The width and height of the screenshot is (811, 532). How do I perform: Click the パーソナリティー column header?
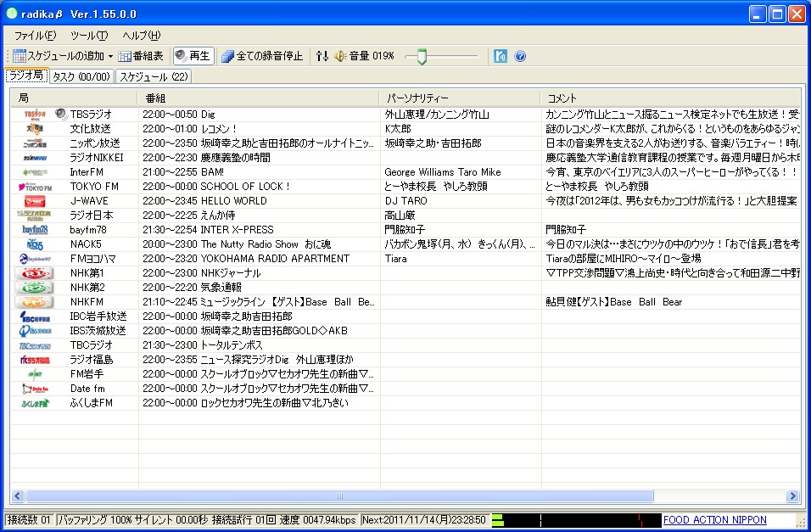pos(460,98)
